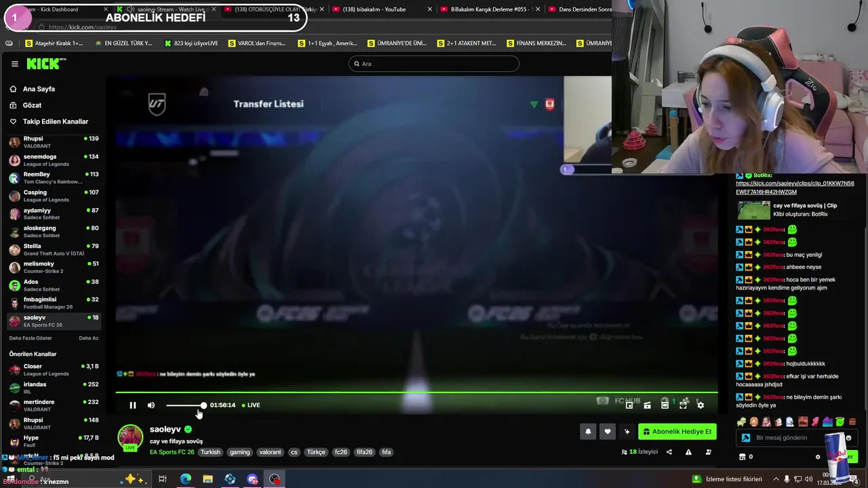This screenshot has width=868, height=488.
Task: Jump to LIVE indicator
Action: click(x=251, y=405)
